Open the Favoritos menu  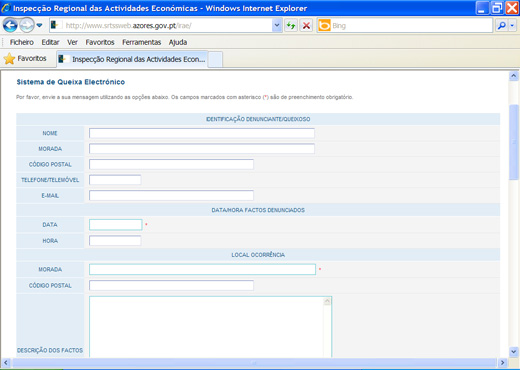point(100,42)
